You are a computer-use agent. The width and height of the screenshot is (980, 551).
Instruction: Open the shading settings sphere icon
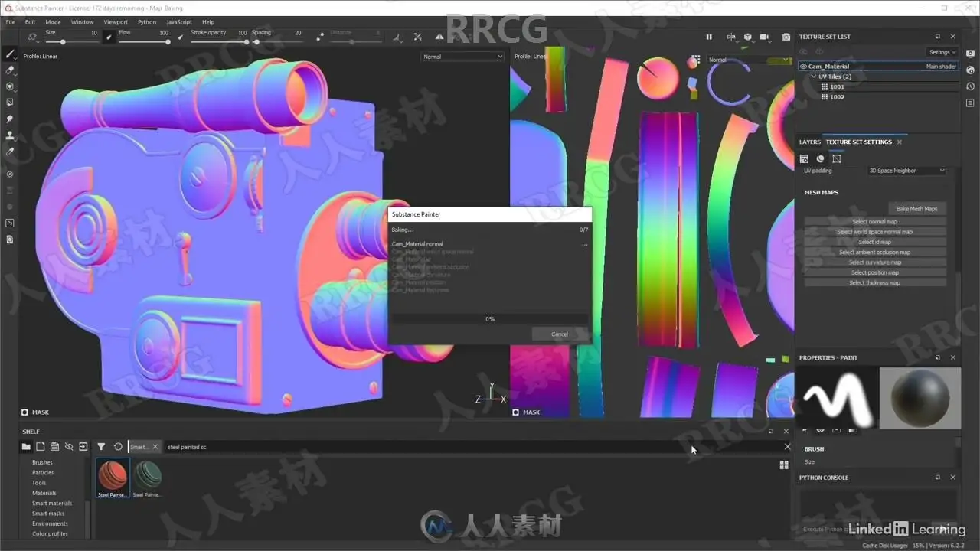point(820,158)
